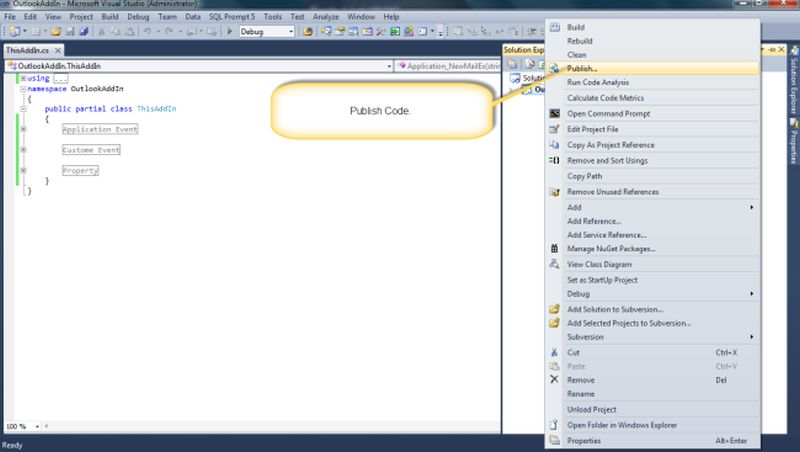Screen dimensions: 800x452
Task: Expand the Custome Event region
Action: click(x=23, y=150)
